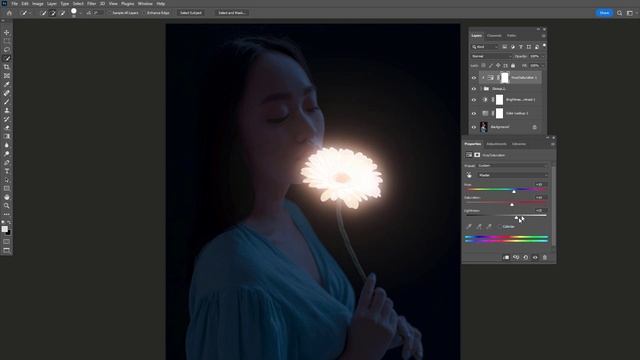Reset adjustment to defaults icon
Viewport: 640px width, 360px height.
coord(526,258)
